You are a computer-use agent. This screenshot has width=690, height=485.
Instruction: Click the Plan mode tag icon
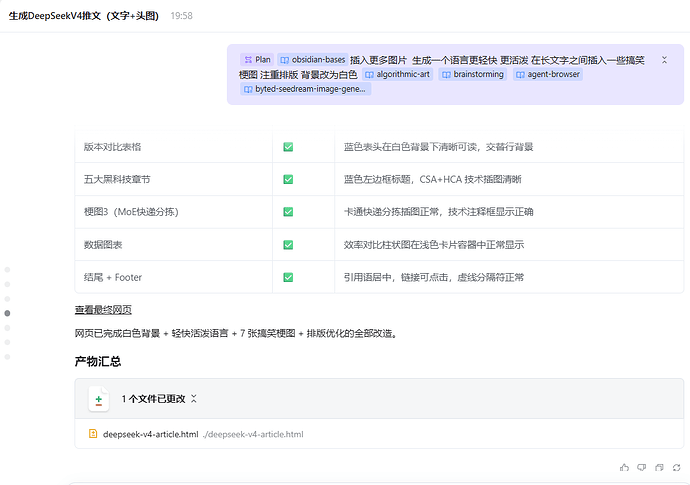246,60
